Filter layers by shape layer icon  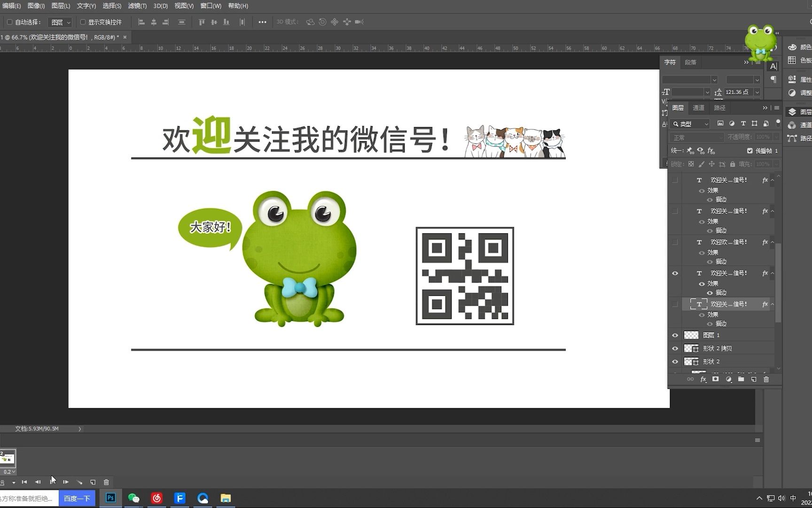(754, 124)
